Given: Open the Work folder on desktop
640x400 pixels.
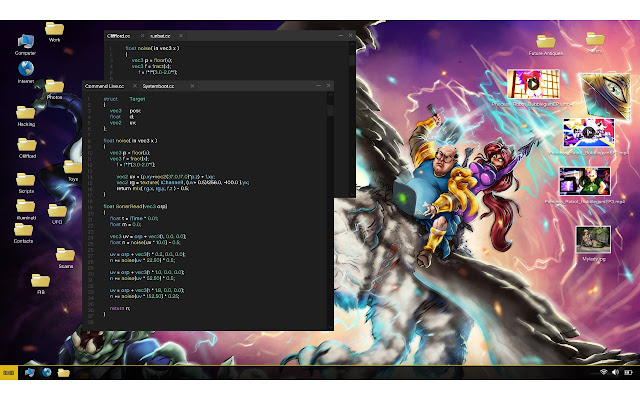Looking at the screenshot, I should pyautogui.click(x=54, y=29).
